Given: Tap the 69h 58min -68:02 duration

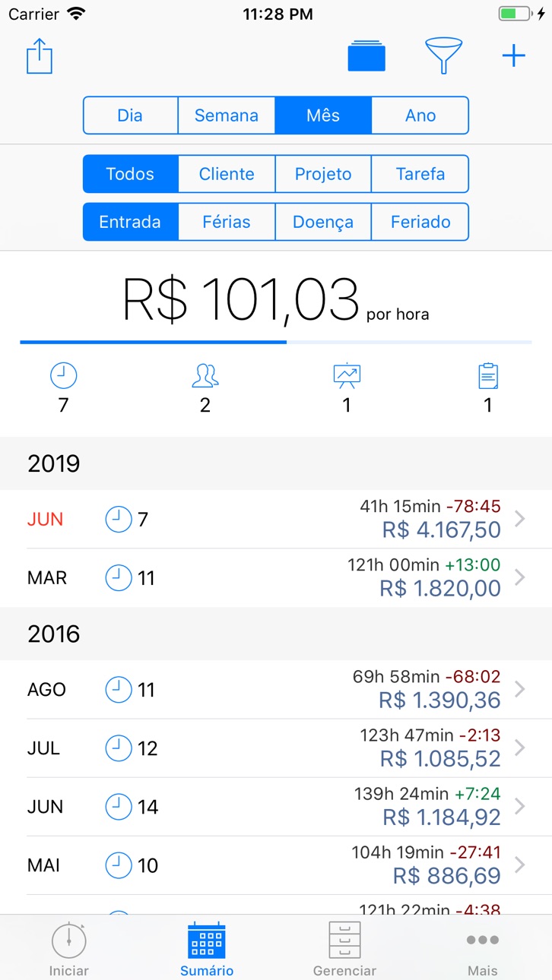Looking at the screenshot, I should (x=427, y=676).
